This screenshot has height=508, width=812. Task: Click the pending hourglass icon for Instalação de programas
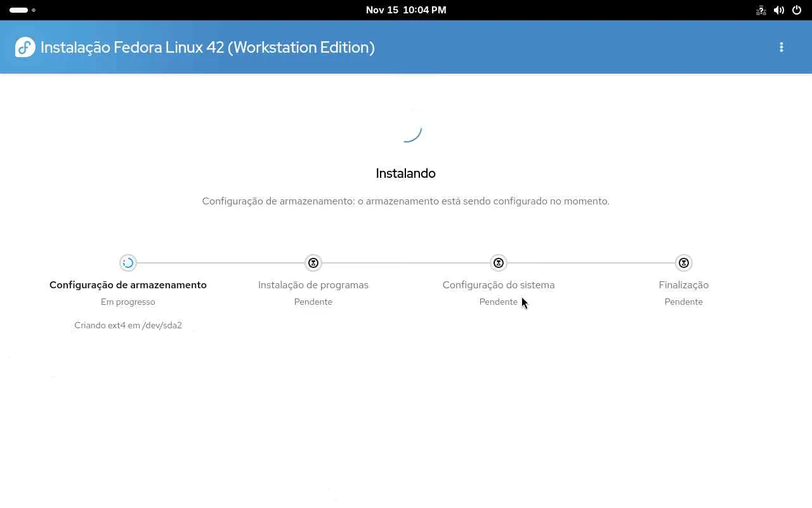click(313, 263)
